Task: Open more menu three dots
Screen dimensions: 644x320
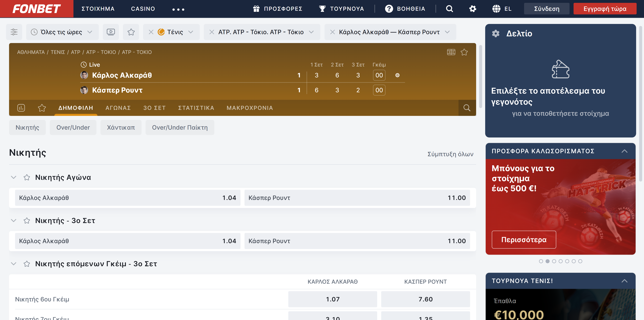Action: coord(178,10)
